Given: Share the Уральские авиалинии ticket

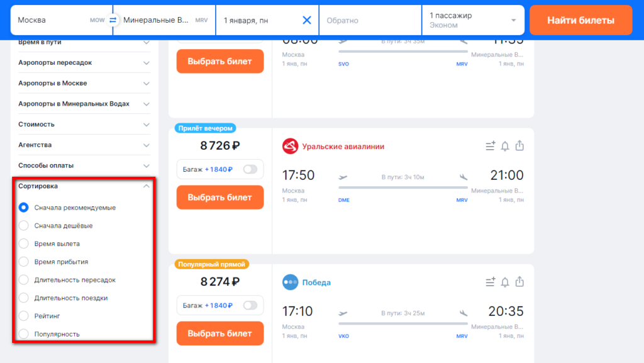Looking at the screenshot, I should point(519,147).
